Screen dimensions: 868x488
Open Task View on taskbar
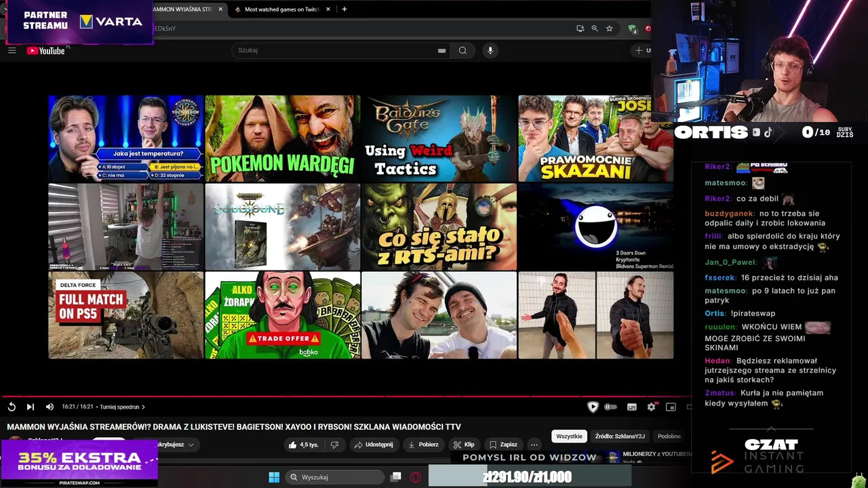coord(396,477)
